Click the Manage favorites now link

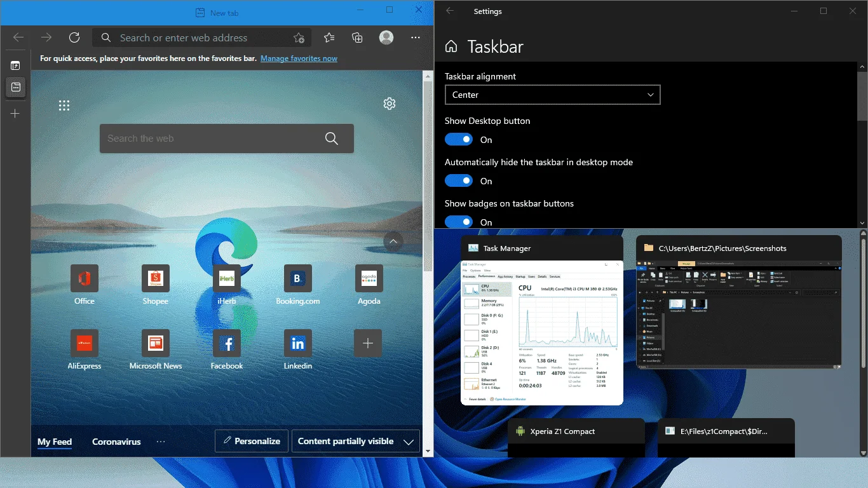click(299, 58)
